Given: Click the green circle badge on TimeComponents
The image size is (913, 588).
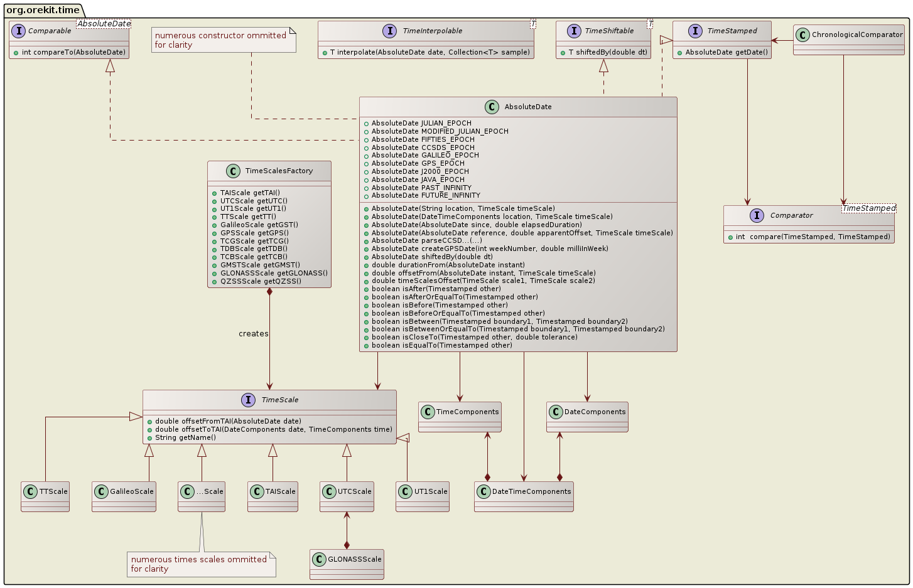Looking at the screenshot, I should tap(428, 412).
